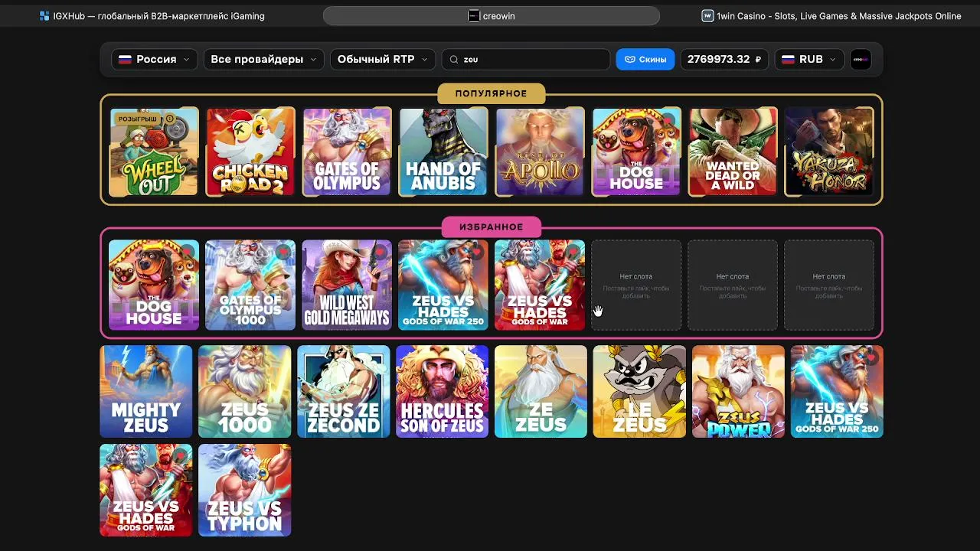
Task: Open the RUB currency dropdown
Action: 809,60
